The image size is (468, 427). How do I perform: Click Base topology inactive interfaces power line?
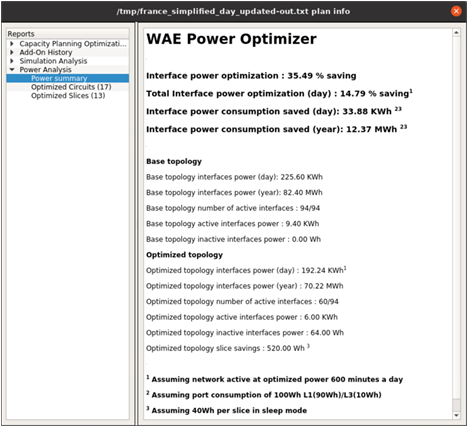233,239
